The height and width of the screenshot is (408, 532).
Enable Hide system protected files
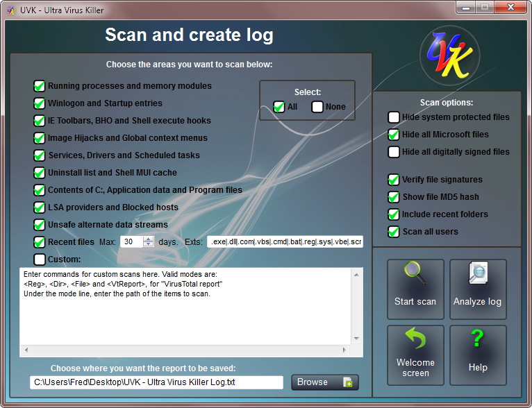coord(394,117)
